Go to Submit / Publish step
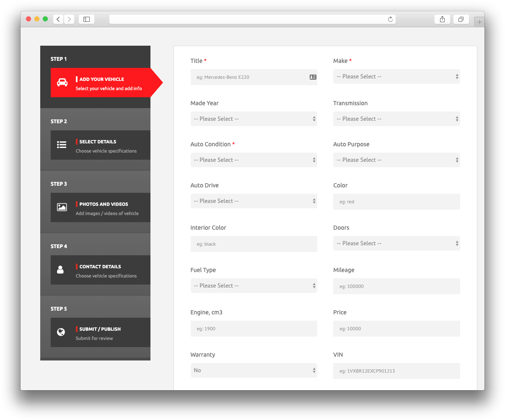The height and width of the screenshot is (420, 505). click(101, 332)
